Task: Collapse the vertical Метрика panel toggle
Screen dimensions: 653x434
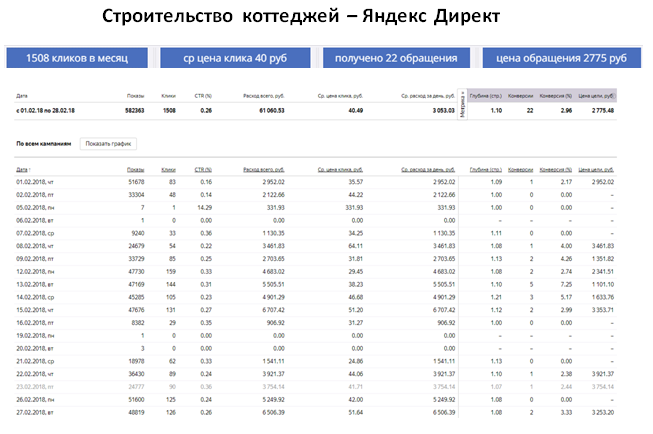Action: (x=462, y=104)
